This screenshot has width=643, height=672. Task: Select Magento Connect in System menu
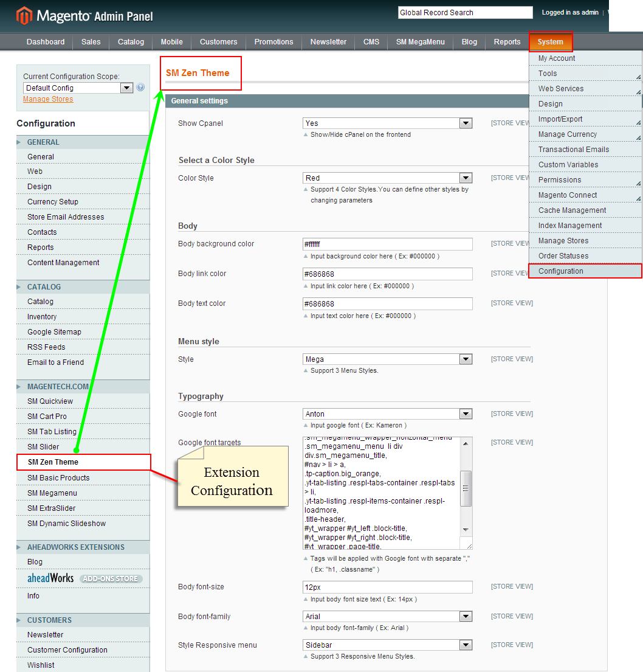pyautogui.click(x=585, y=195)
